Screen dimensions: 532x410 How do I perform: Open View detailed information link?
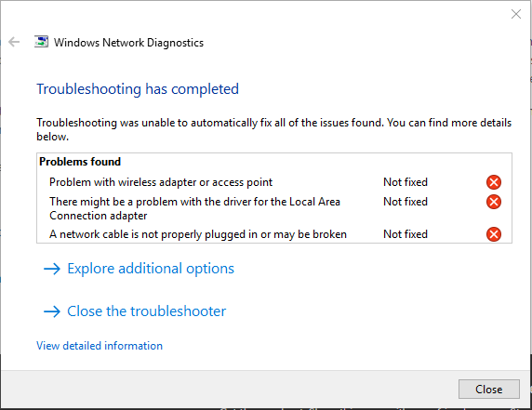(x=100, y=346)
